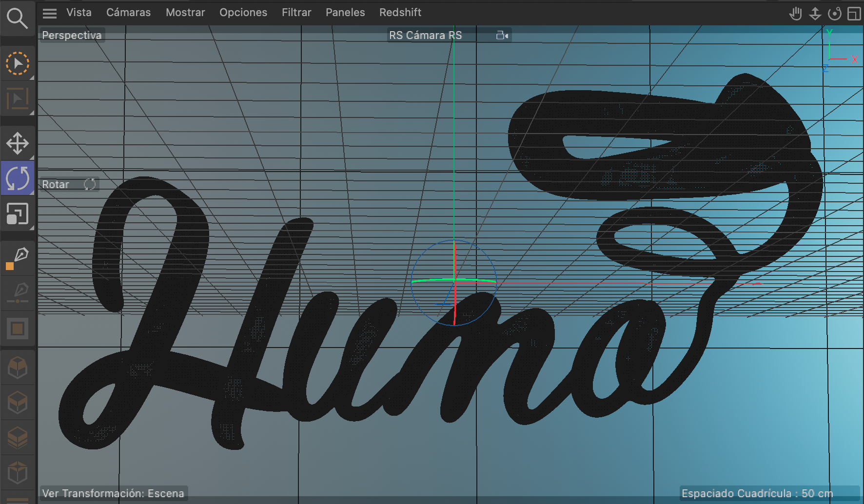Toggle the camera icon beside RS Cámara RS
This screenshot has width=864, height=504.
(502, 35)
